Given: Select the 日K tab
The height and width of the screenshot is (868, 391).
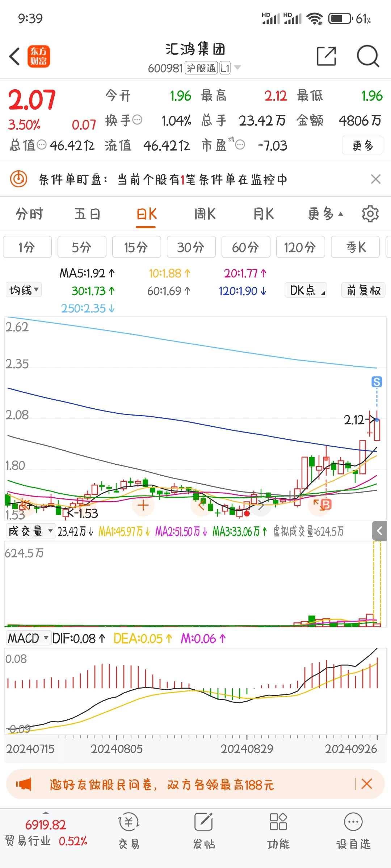Looking at the screenshot, I should coord(146,214).
